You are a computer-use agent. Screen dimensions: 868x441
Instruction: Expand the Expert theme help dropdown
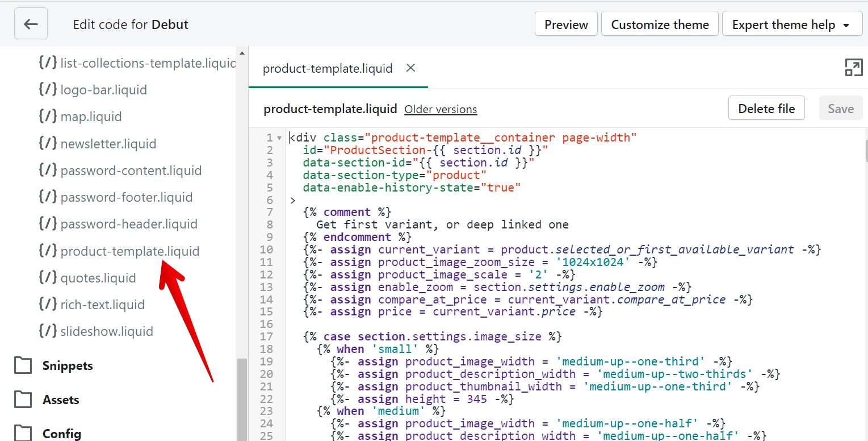point(792,24)
